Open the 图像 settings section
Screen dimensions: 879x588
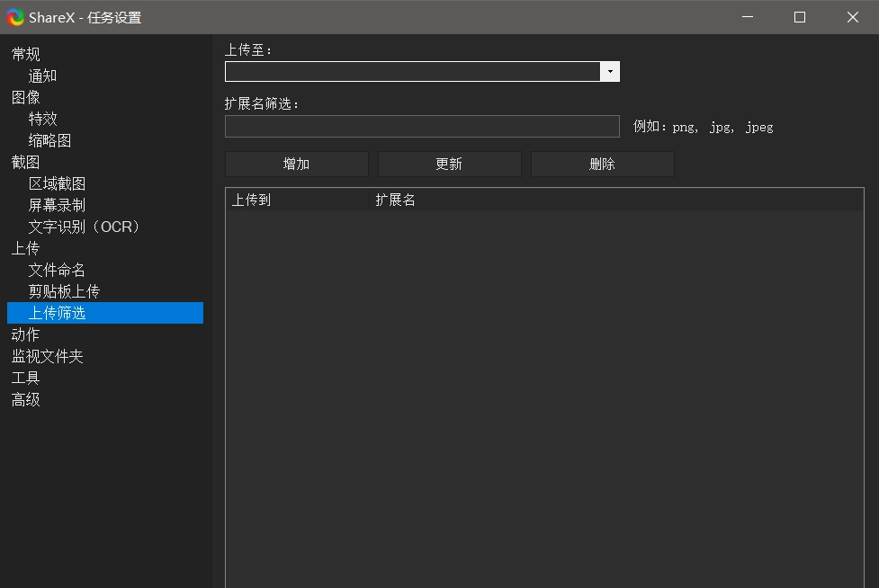[26, 97]
